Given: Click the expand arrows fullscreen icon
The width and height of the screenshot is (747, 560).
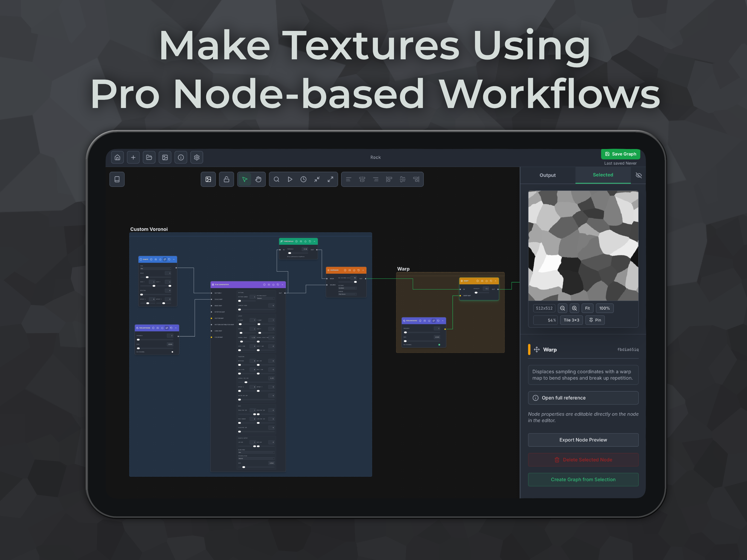Looking at the screenshot, I should [330, 179].
